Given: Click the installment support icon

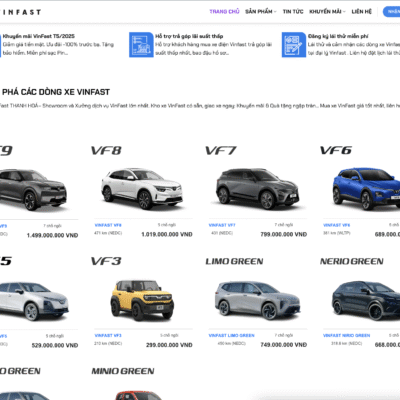Looking at the screenshot, I should pyautogui.click(x=141, y=45).
